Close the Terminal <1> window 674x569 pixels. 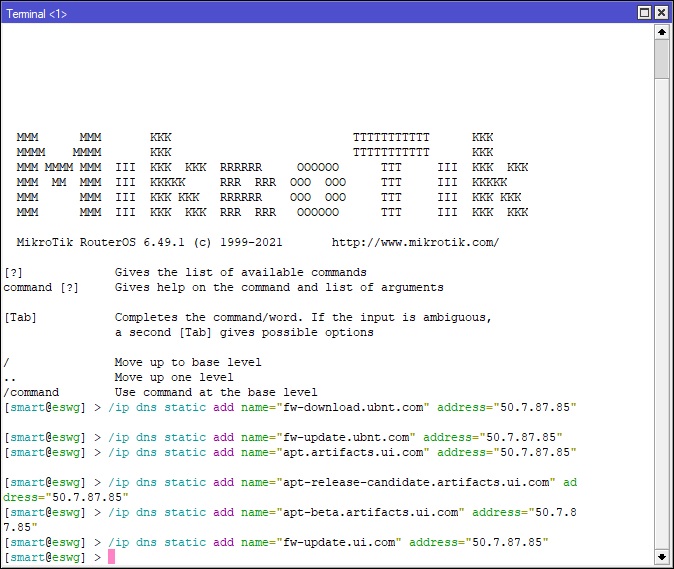[661, 12]
